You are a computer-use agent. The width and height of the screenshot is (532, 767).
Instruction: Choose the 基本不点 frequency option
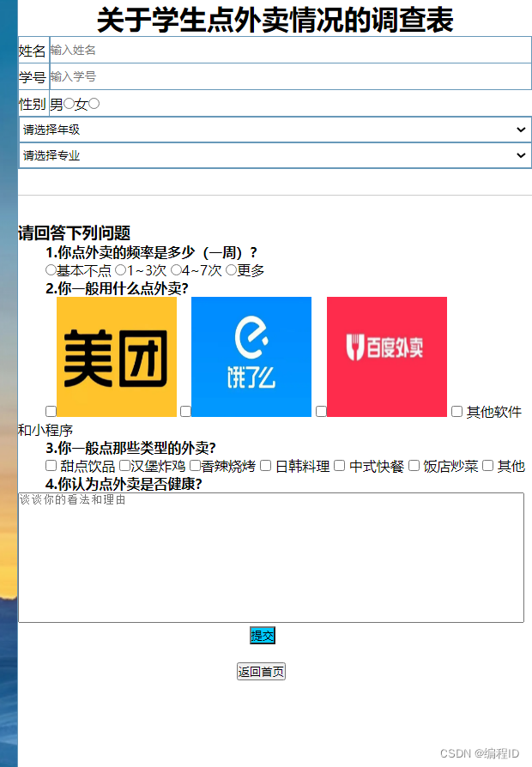51,270
